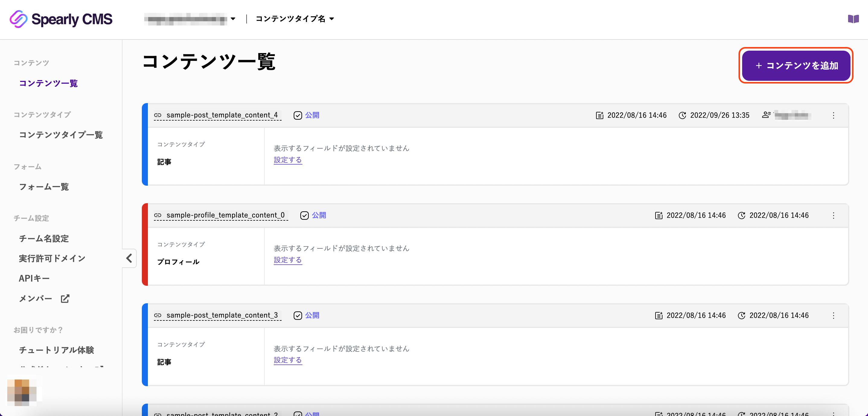Open more options for sample-post_template_content_4
The width and height of the screenshot is (868, 416).
[834, 115]
